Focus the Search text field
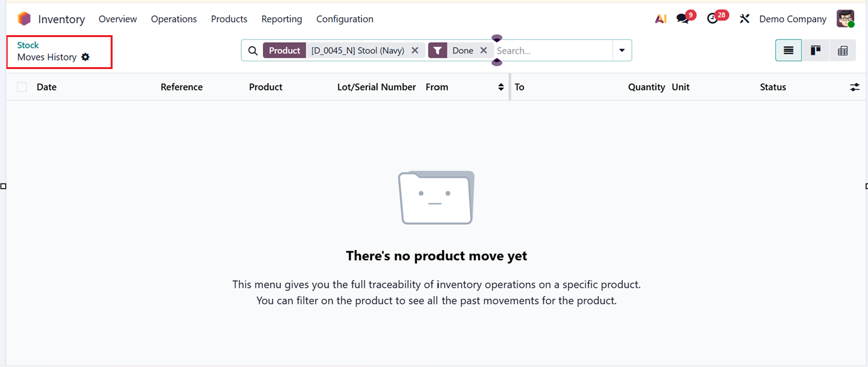This screenshot has height=367, width=868. 552,51
